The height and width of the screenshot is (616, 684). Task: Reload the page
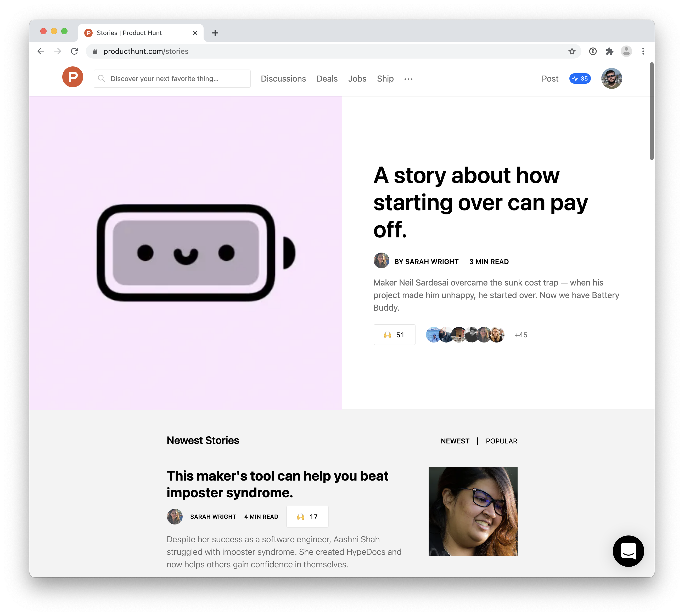pos(75,51)
